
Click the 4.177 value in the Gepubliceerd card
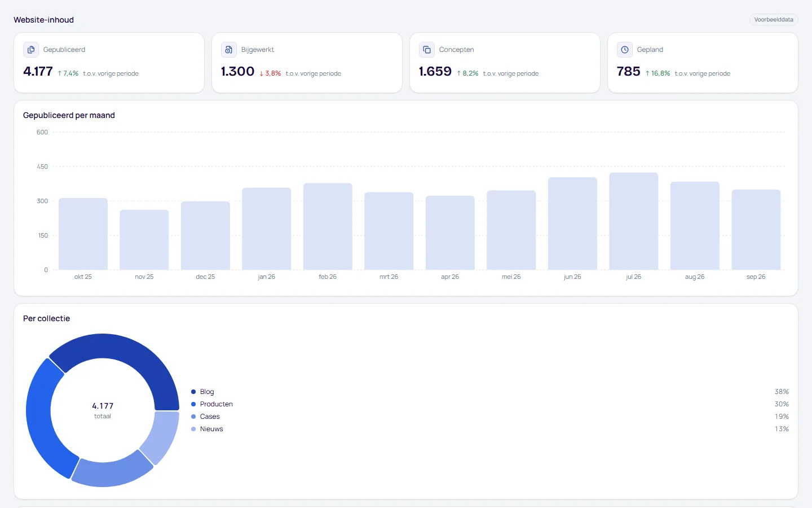pos(38,72)
